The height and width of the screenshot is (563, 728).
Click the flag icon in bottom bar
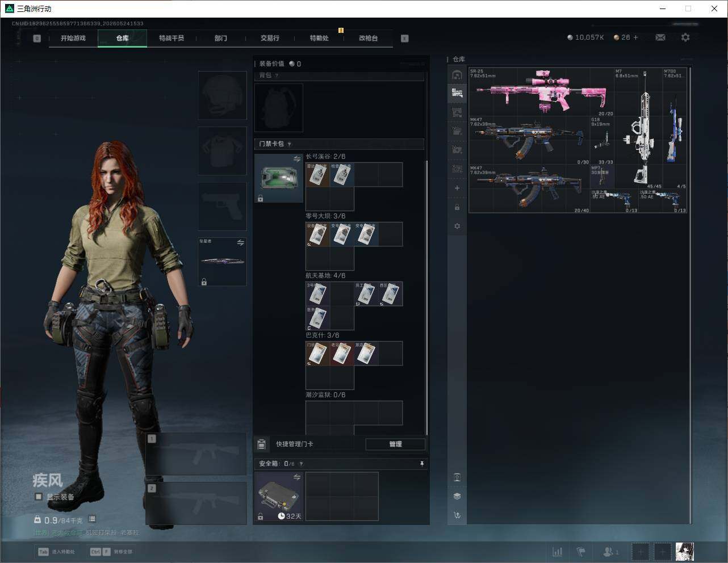pyautogui.click(x=581, y=552)
